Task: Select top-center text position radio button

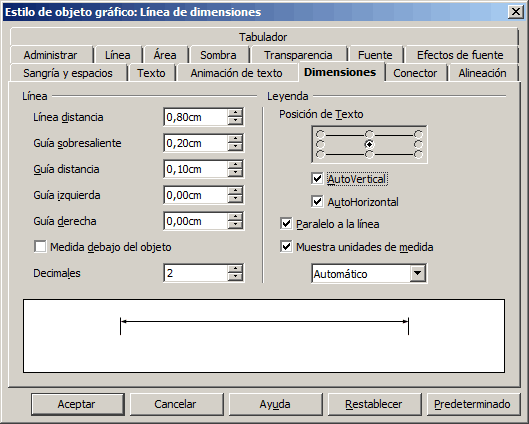Action: (x=369, y=135)
